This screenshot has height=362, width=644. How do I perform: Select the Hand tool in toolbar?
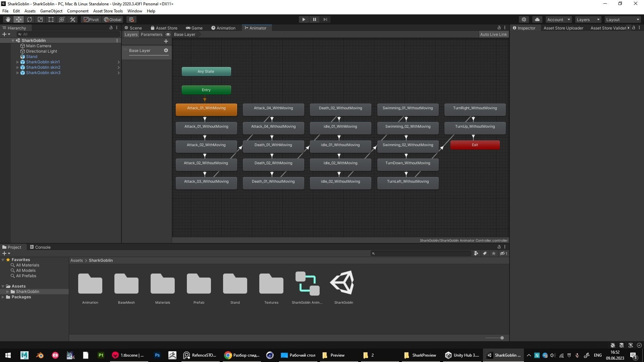8,19
